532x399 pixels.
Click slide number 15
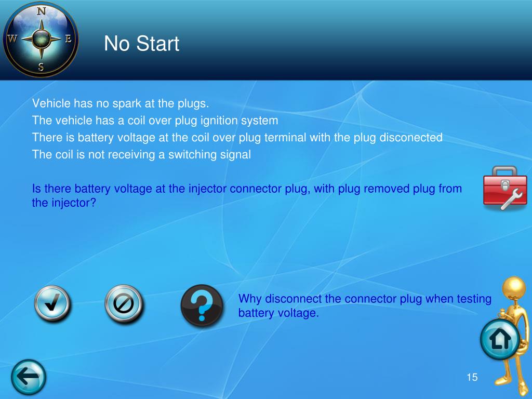472,377
